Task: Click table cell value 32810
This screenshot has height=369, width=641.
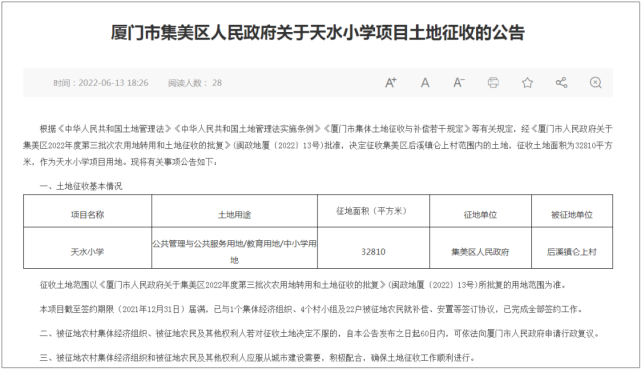Action: [x=373, y=252]
